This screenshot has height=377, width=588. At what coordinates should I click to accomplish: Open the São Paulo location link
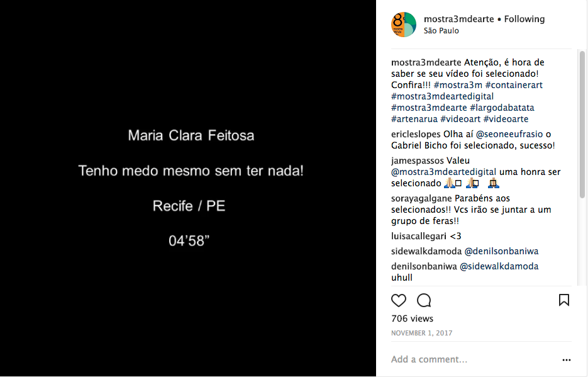[441, 31]
